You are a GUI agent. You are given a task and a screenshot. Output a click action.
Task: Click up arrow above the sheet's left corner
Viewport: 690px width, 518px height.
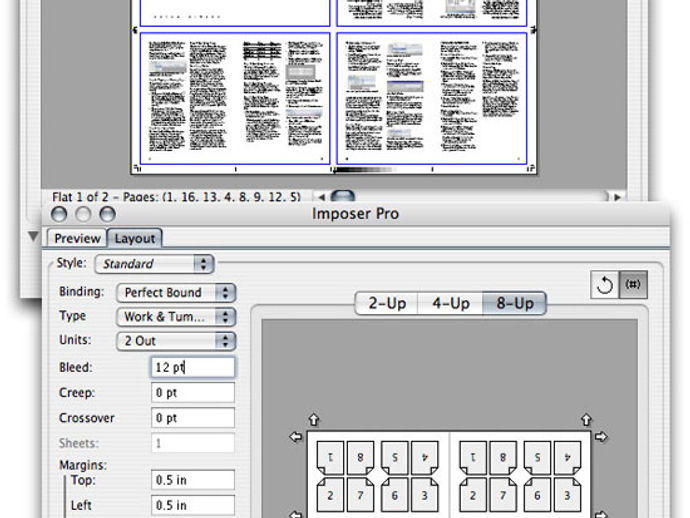[313, 419]
